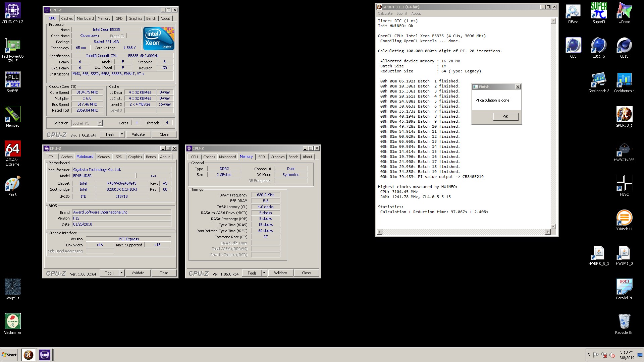Open MemSet desktop icon

[x=12, y=117]
